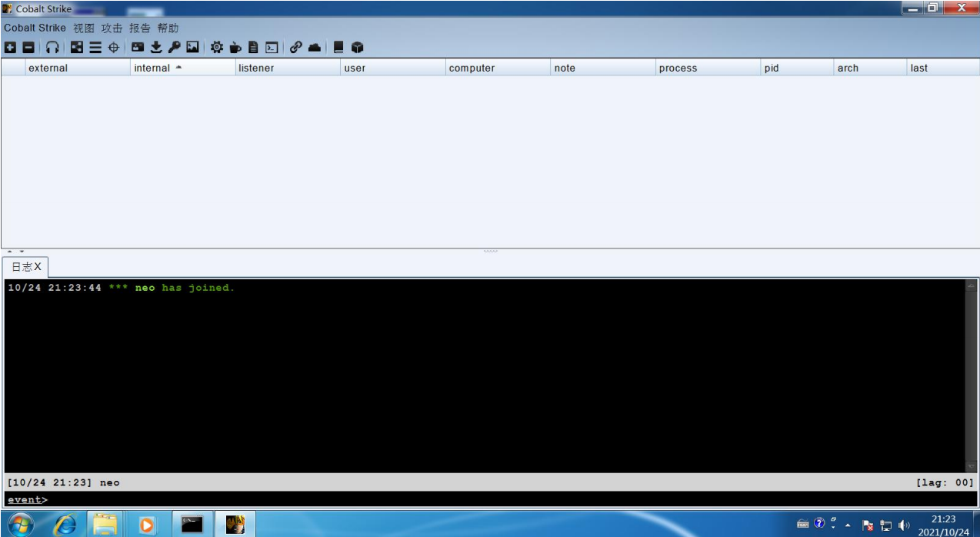
Task: Sort sessions by the note column
Action: click(x=603, y=68)
